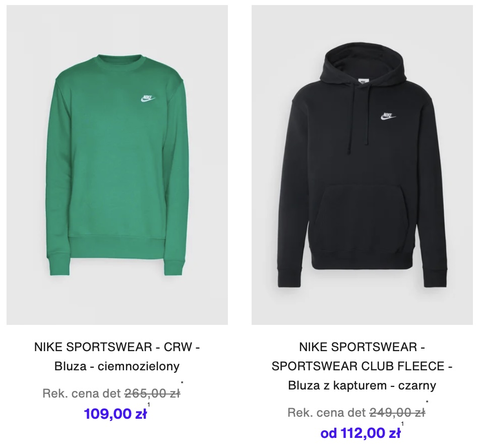Click the 109,00 zł sale price
Viewport: 480px width, 448px height.
pyautogui.click(x=115, y=414)
